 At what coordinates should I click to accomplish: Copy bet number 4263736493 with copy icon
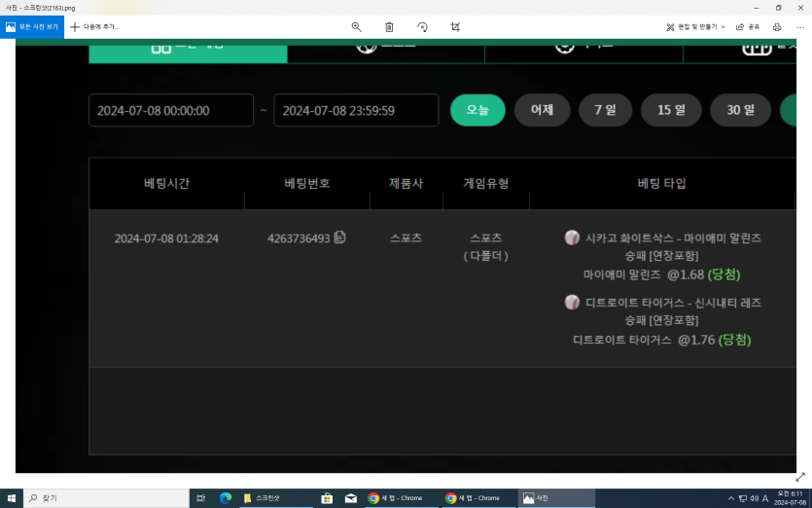coord(339,237)
